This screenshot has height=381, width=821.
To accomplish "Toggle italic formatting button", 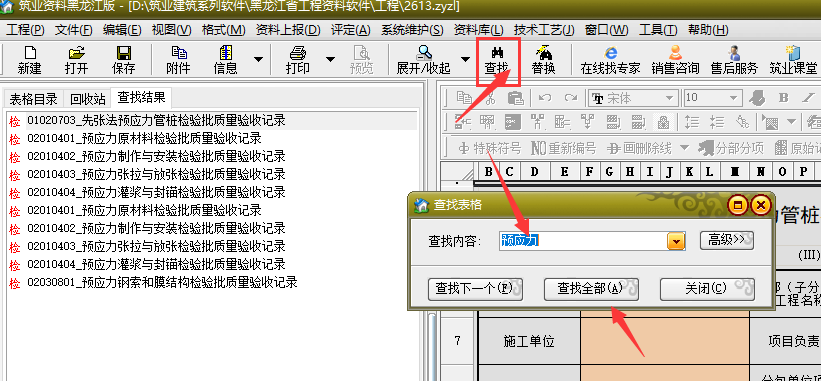I will (807, 98).
